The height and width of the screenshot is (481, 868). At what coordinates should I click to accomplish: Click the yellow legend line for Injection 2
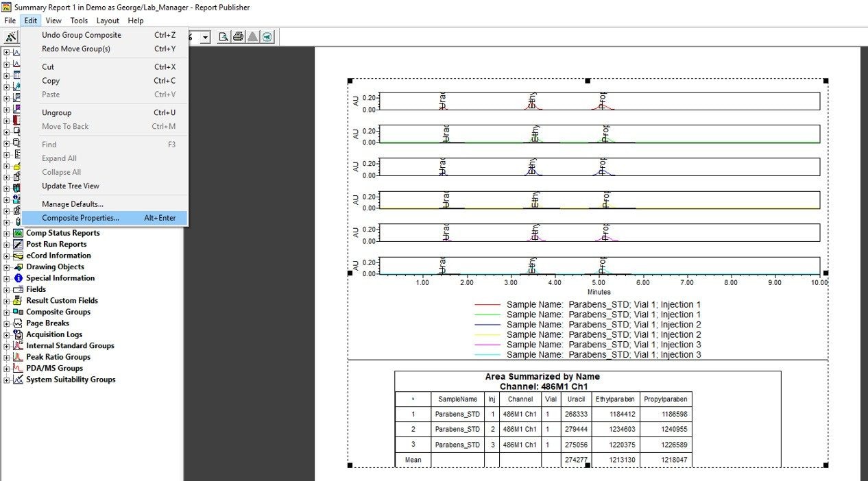click(487, 334)
